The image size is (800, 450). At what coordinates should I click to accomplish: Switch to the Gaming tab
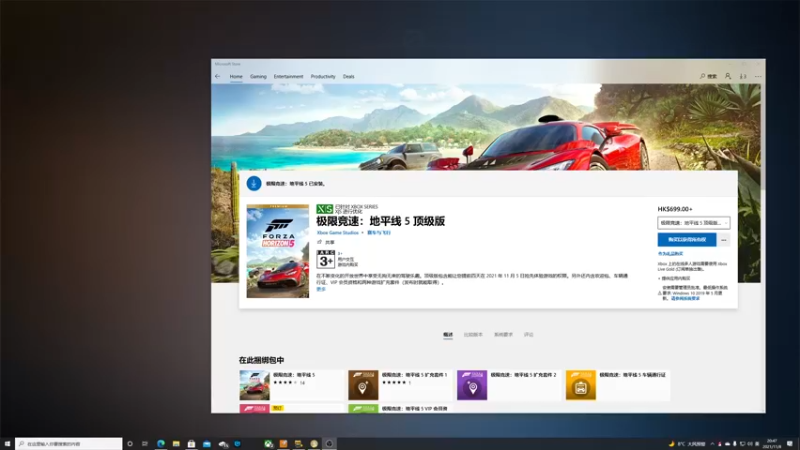[258, 77]
